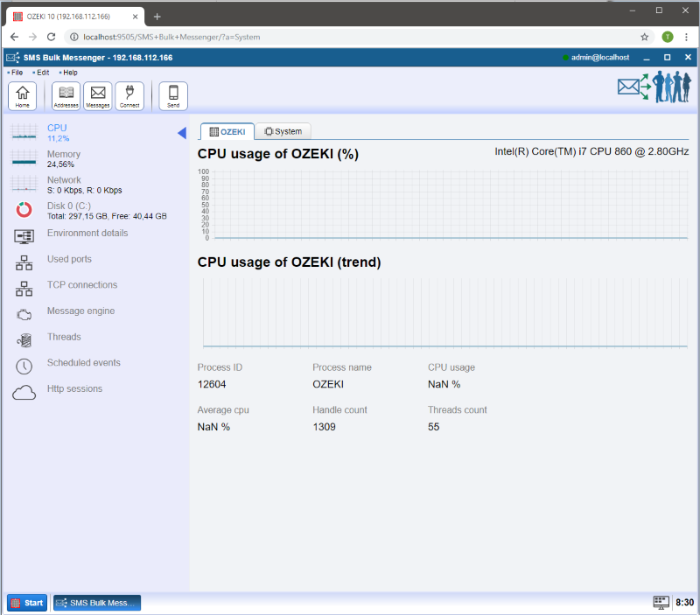Screen dimensions: 700x615
Task: Open the Help menu
Action: click(69, 73)
